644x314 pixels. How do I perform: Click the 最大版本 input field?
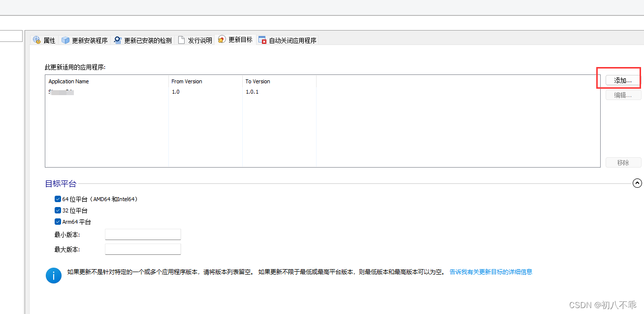(x=143, y=249)
